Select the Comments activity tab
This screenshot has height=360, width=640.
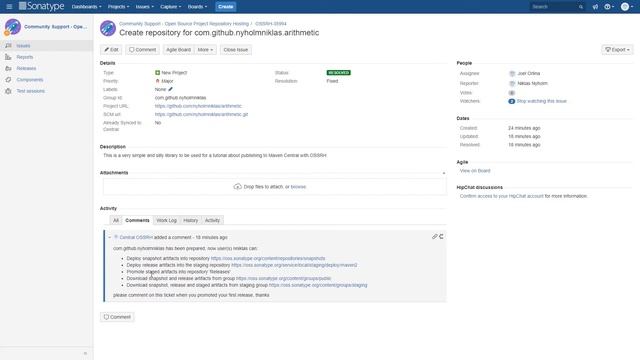pos(137,220)
